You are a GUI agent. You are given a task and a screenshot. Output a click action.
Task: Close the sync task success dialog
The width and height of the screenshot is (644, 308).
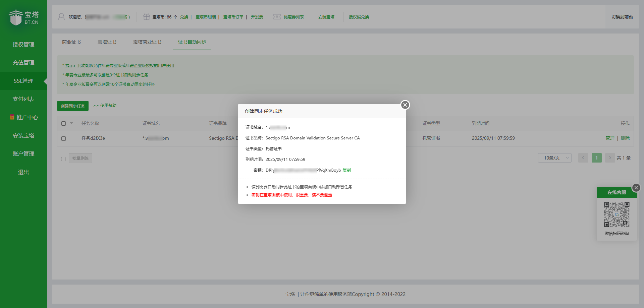405,105
